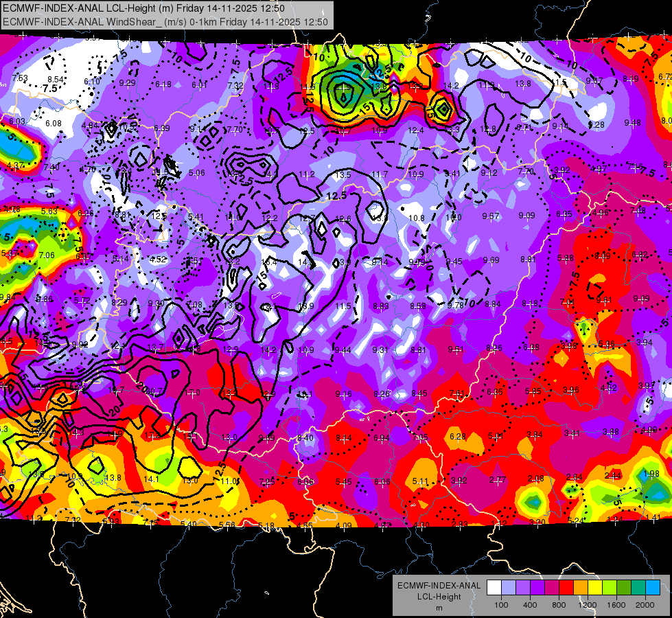
Task: Click the map value 9.31
Action: 380,350
